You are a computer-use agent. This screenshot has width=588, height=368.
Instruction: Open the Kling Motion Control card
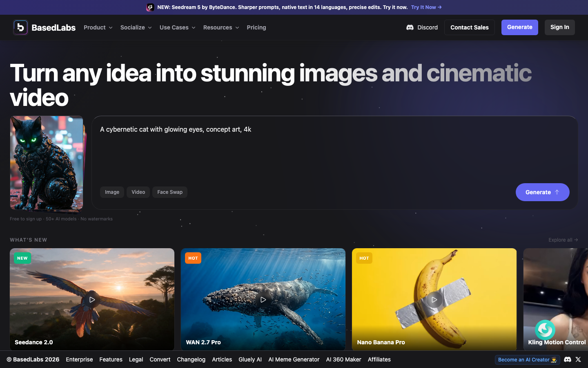pyautogui.click(x=556, y=299)
